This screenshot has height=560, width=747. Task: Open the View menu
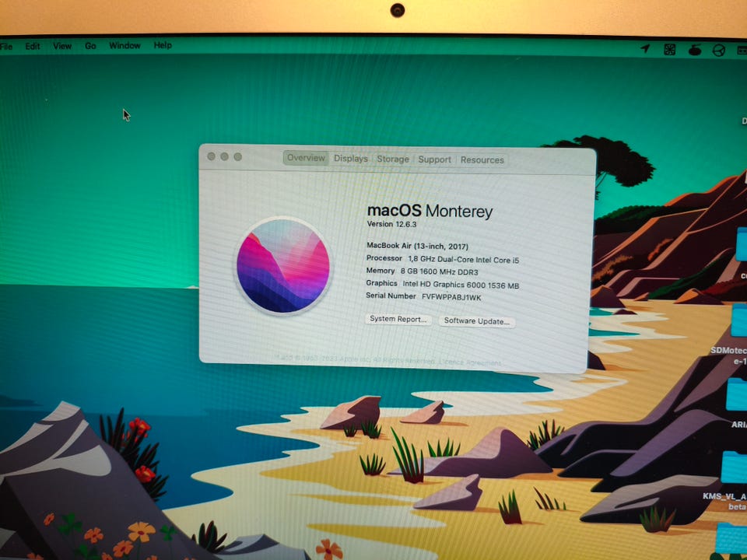tap(62, 46)
